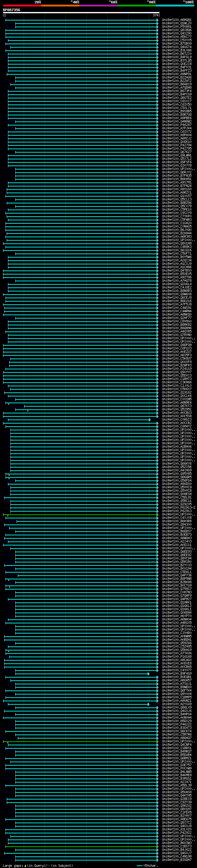Click the arrowhead ending the C0HGI3 alignment bar
197x868 pixels.
(x=150, y=419)
